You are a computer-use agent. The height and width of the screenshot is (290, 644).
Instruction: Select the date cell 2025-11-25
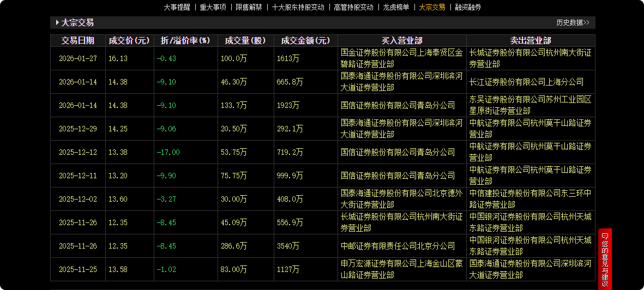[77, 269]
